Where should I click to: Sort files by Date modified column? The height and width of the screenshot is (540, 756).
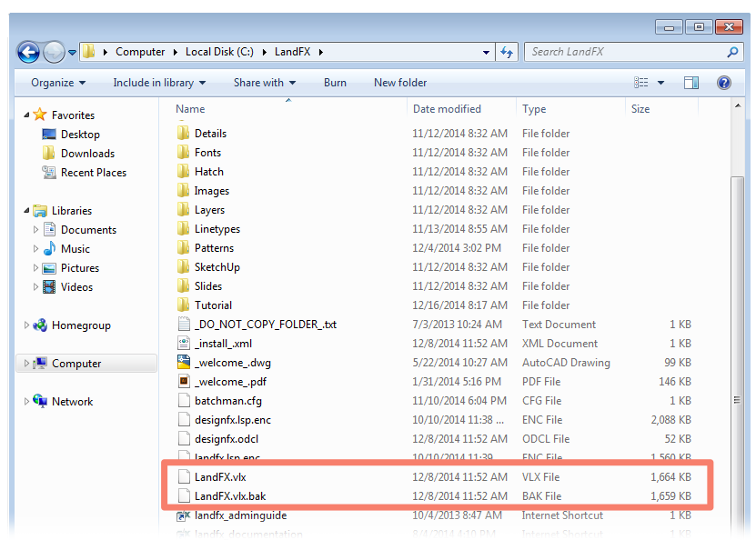click(x=449, y=108)
